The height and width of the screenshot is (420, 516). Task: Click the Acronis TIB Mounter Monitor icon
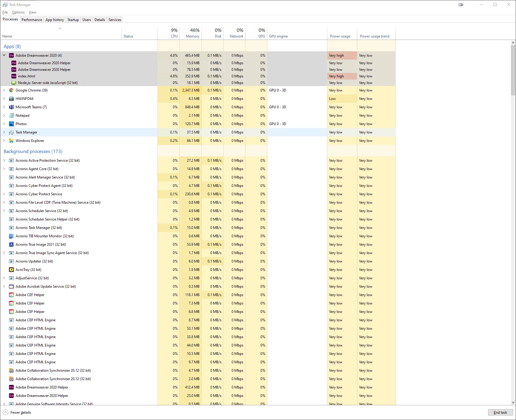11,236
